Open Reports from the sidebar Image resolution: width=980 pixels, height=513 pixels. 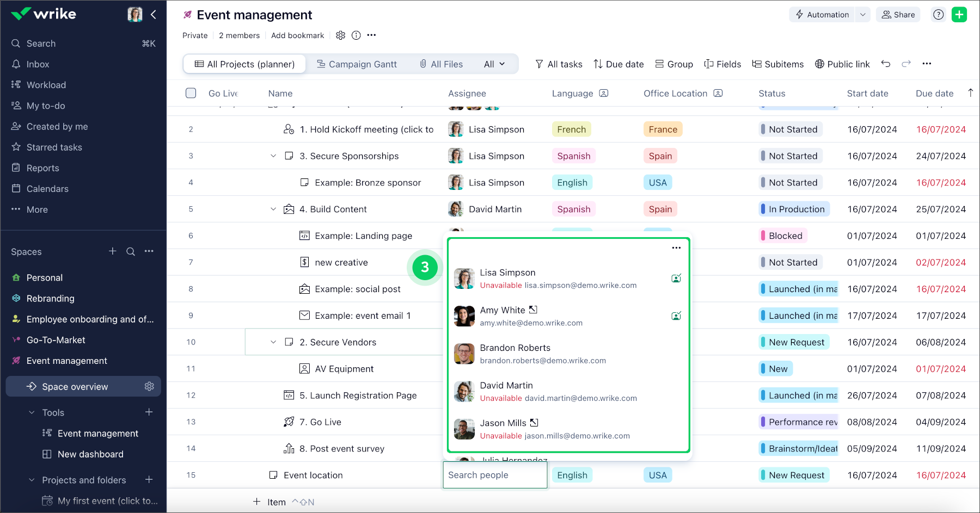tap(42, 168)
